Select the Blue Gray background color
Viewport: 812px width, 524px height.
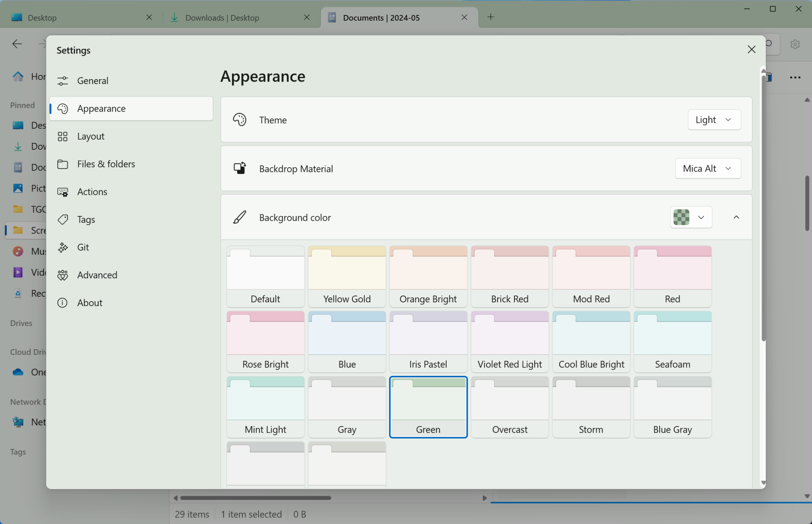coord(673,407)
